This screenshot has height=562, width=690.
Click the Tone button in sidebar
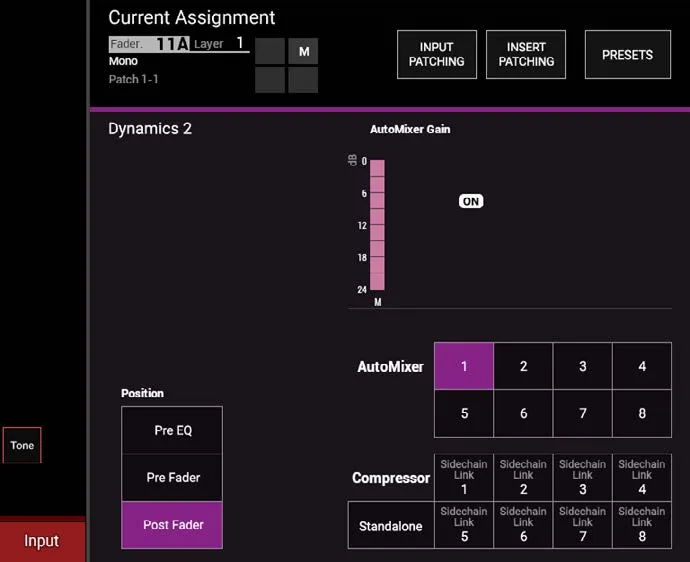(22, 445)
